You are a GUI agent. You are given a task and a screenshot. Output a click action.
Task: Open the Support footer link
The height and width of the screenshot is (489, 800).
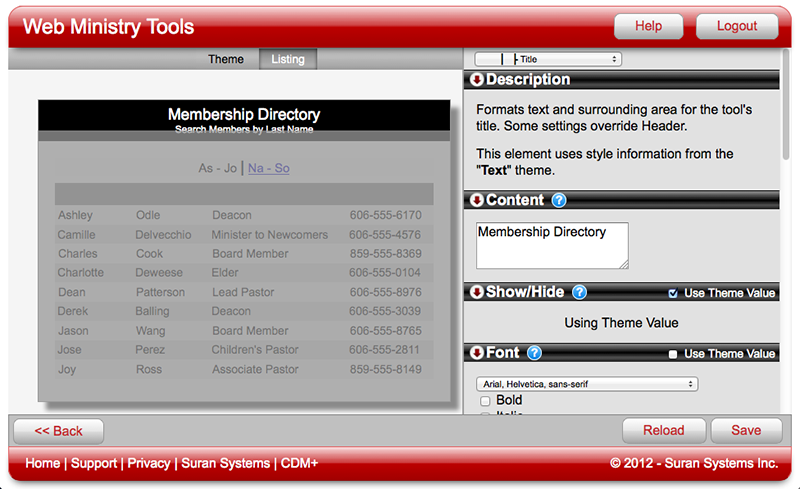pos(94,464)
